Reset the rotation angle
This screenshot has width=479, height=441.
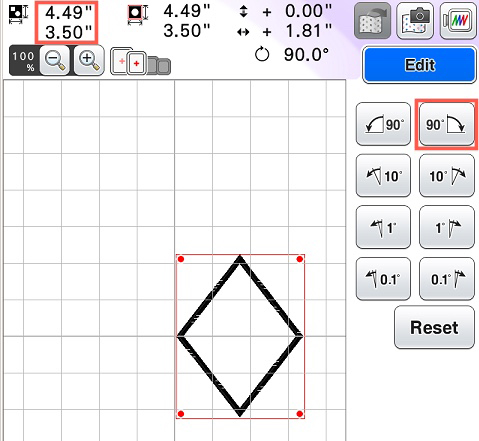(434, 327)
